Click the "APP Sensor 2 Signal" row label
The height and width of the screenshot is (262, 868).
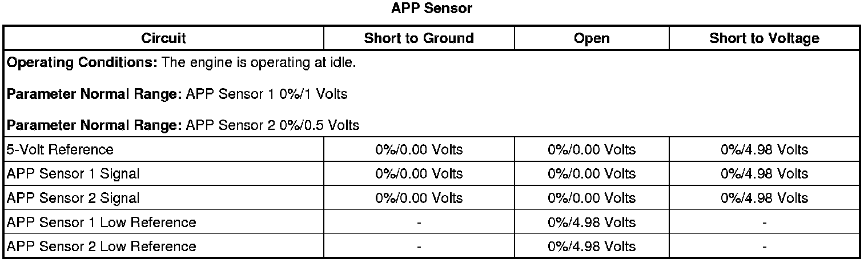click(x=73, y=198)
